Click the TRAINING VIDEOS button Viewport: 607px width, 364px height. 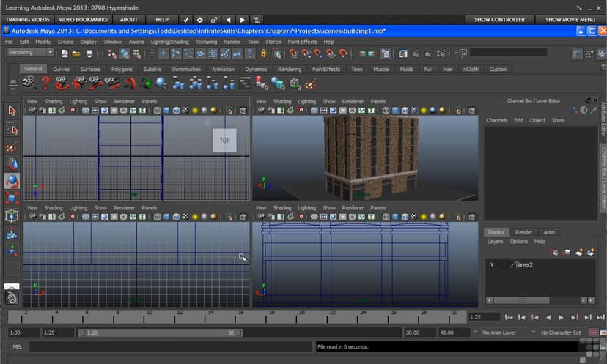27,19
